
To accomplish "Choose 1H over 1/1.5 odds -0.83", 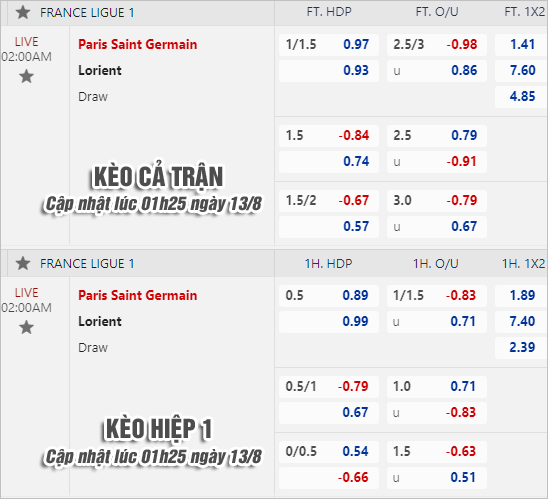I will [437, 296].
